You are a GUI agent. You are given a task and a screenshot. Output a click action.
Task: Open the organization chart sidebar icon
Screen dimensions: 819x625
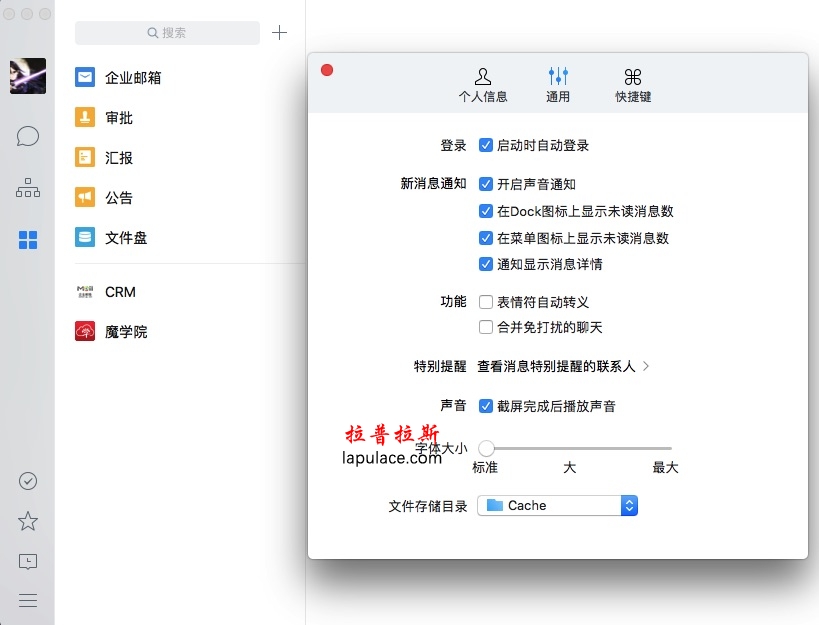pyautogui.click(x=28, y=188)
